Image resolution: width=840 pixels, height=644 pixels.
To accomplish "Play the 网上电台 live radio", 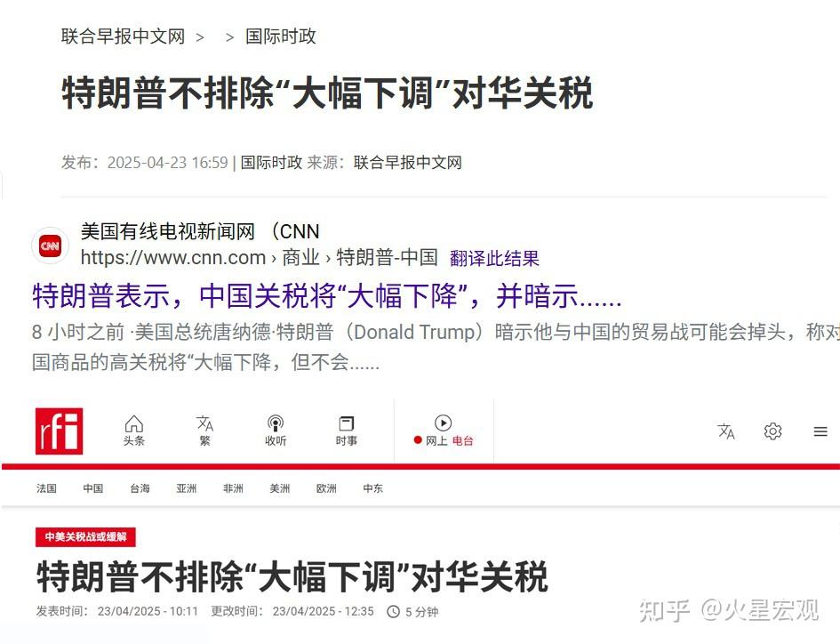I will coord(443,431).
